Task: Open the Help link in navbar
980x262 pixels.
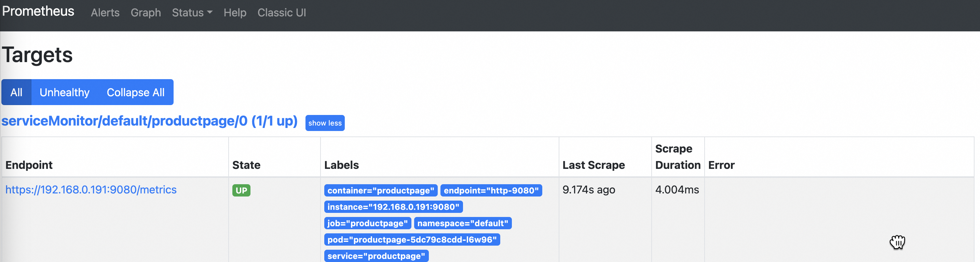Action: click(235, 13)
